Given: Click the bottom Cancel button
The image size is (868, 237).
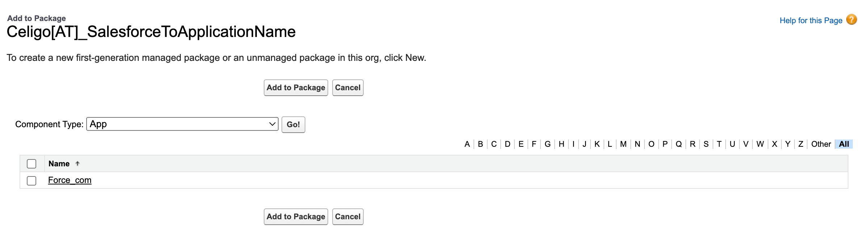Looking at the screenshot, I should pos(348,217).
